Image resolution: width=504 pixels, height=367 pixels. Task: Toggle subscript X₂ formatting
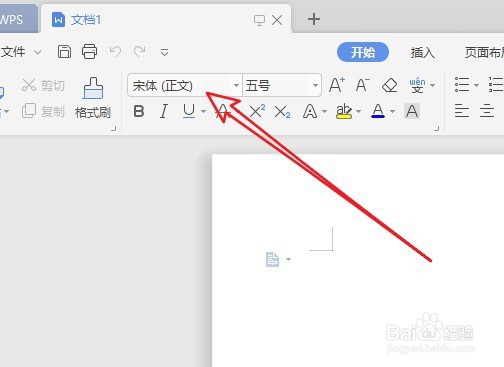(x=282, y=112)
